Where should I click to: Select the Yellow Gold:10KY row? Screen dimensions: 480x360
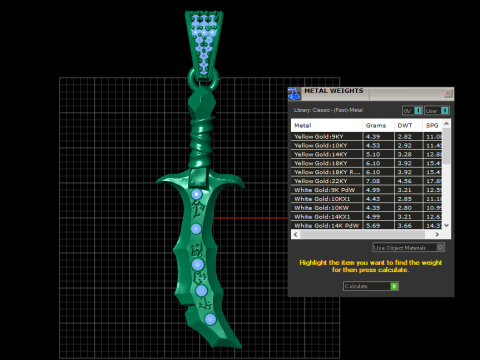pyautogui.click(x=367, y=145)
